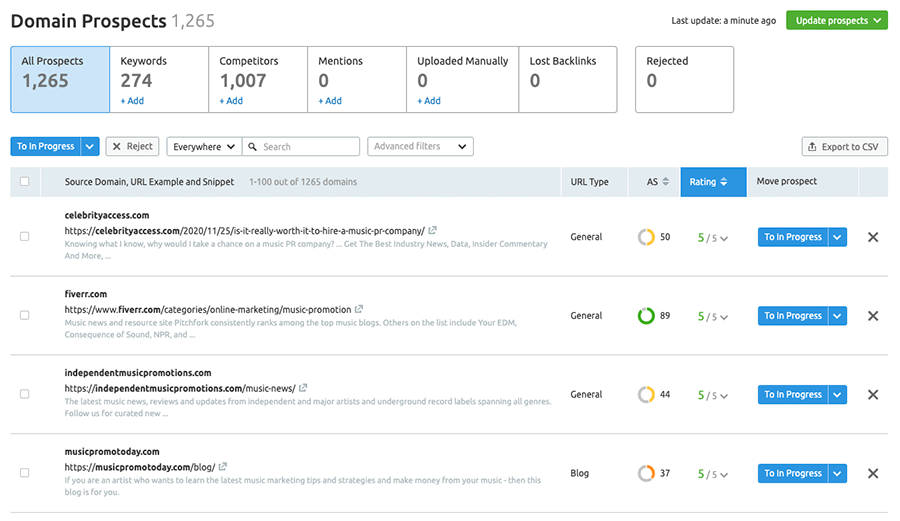Open rating dropdown for musicpromotoday.com

pyautogui.click(x=713, y=474)
